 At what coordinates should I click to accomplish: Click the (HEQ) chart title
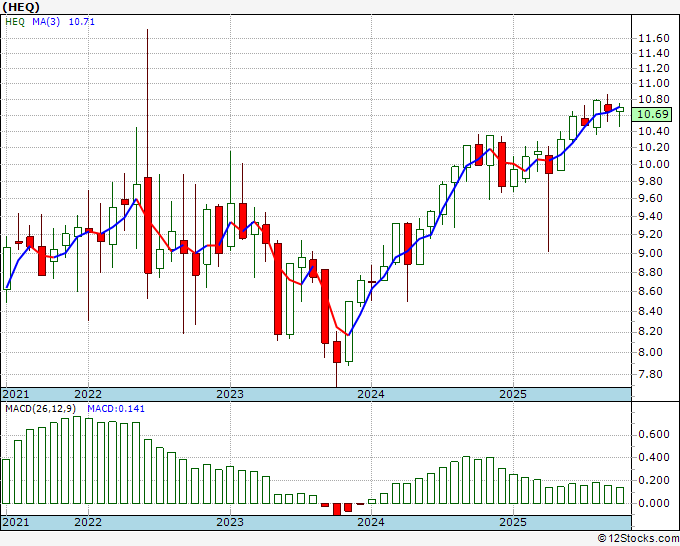20,7
